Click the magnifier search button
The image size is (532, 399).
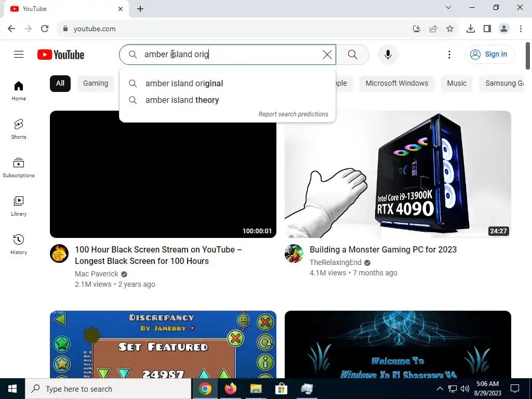coord(353,54)
